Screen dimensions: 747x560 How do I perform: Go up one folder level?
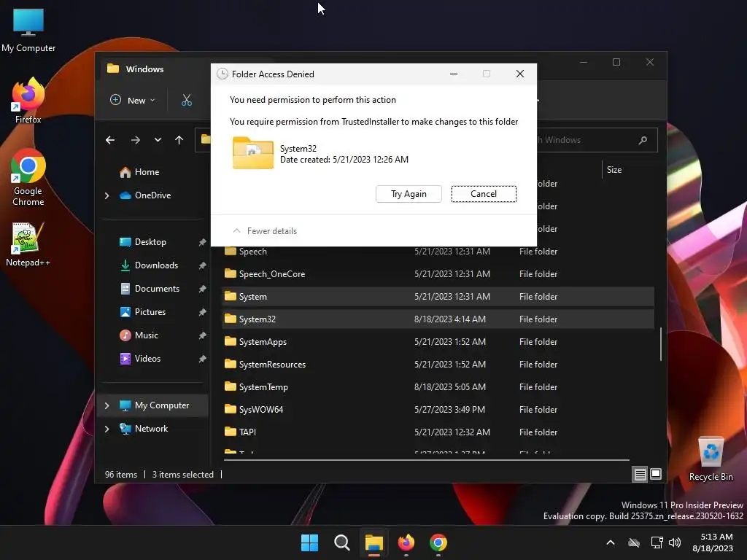click(x=179, y=140)
